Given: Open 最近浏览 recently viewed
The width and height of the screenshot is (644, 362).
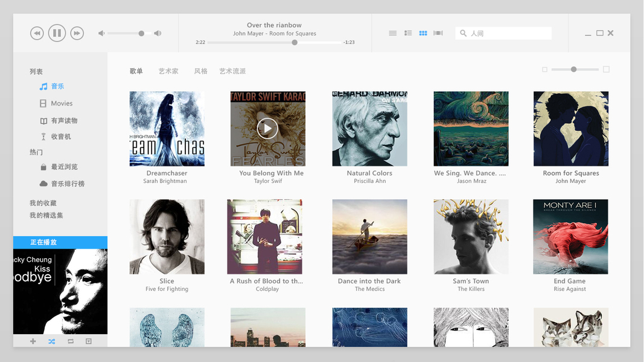Looking at the screenshot, I should click(x=64, y=167).
